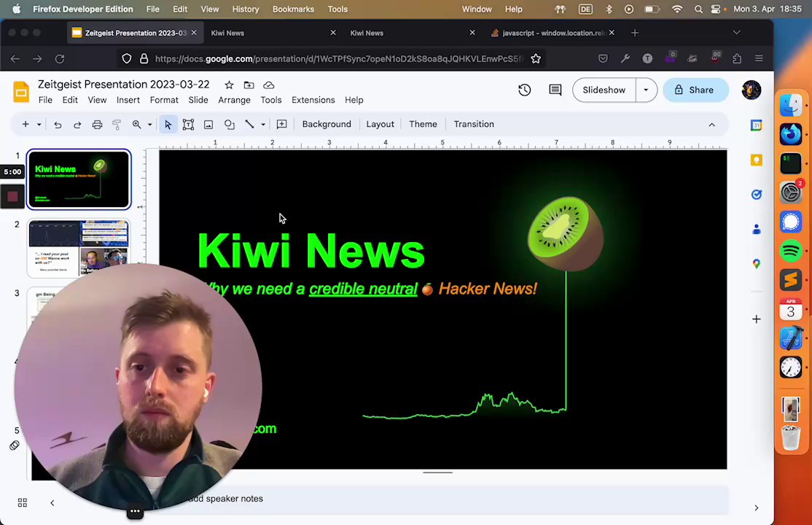List all tabs with the chevron
812x525 pixels.
point(736,33)
